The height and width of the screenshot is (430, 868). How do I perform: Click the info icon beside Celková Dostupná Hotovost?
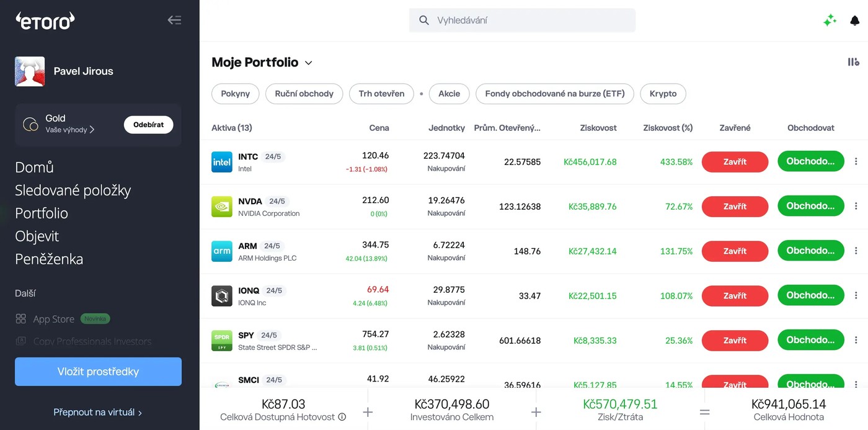[x=342, y=417]
